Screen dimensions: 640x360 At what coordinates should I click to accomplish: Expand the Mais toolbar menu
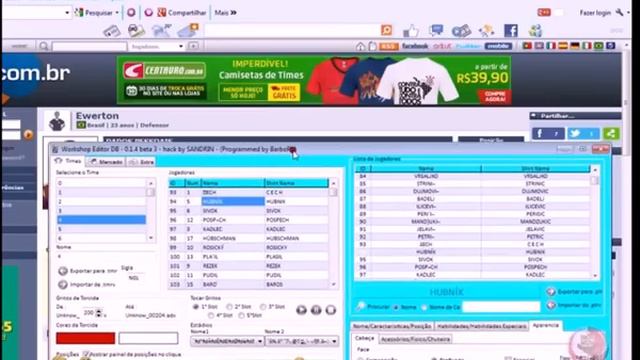tap(225, 13)
